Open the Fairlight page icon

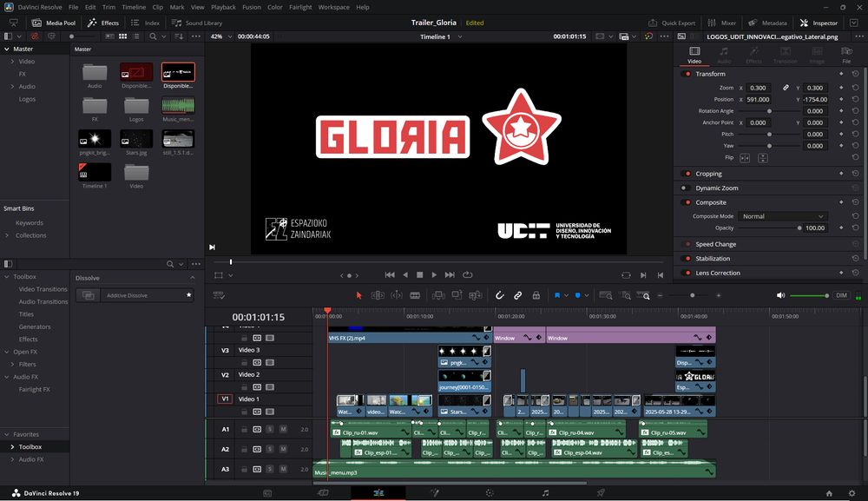click(x=545, y=492)
